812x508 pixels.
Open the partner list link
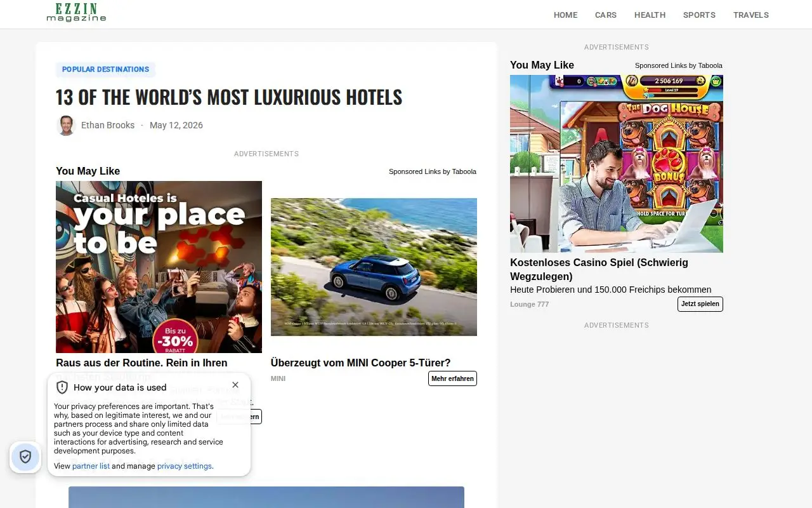pos(91,466)
